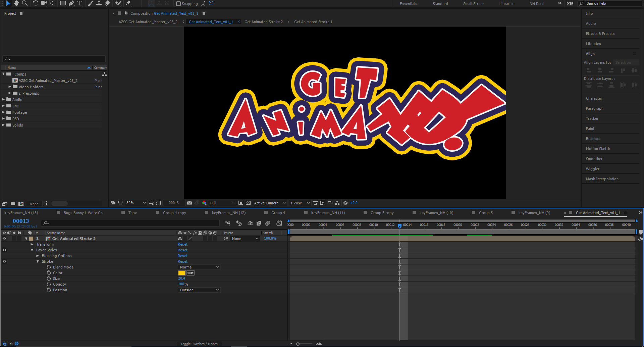Collapse the Layer Styles group
The height and width of the screenshot is (347, 644).
tap(32, 250)
